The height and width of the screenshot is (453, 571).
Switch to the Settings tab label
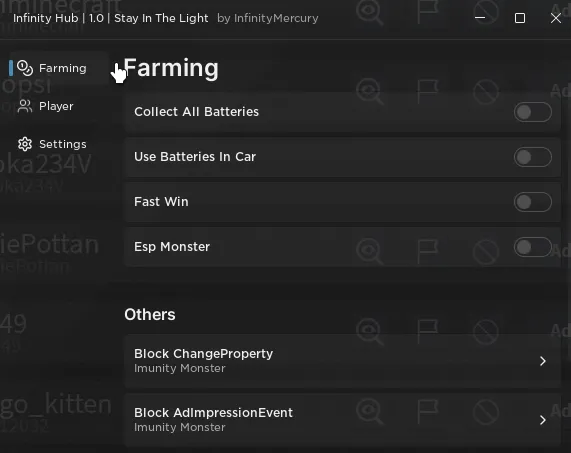click(x=63, y=144)
